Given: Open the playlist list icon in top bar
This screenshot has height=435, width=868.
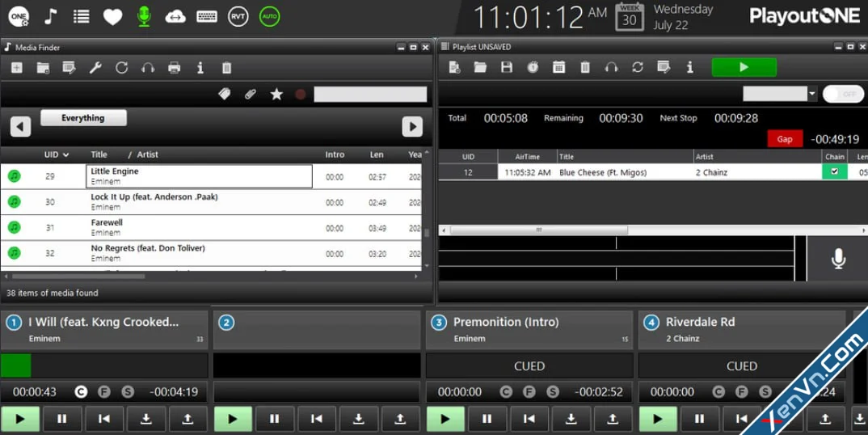Looking at the screenshot, I should [82, 17].
